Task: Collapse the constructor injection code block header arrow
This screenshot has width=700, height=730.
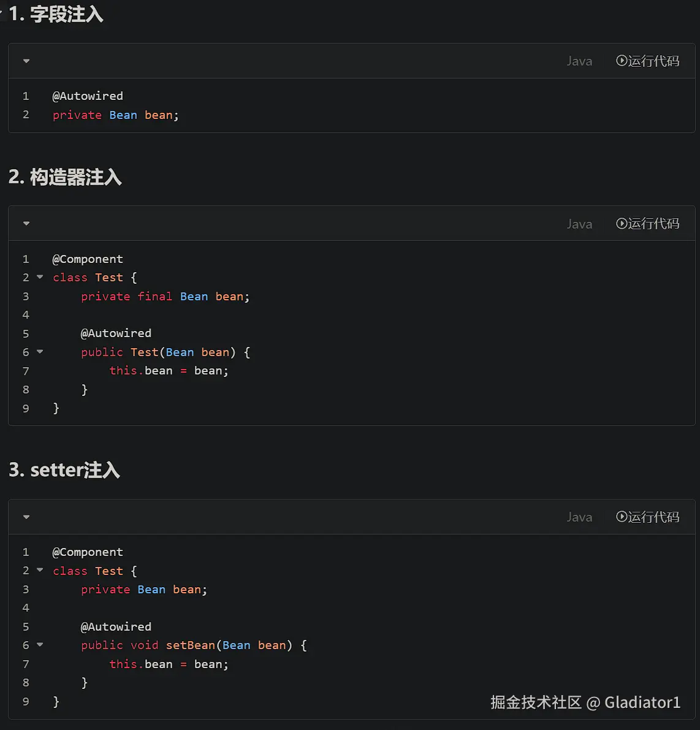Action: 26,224
